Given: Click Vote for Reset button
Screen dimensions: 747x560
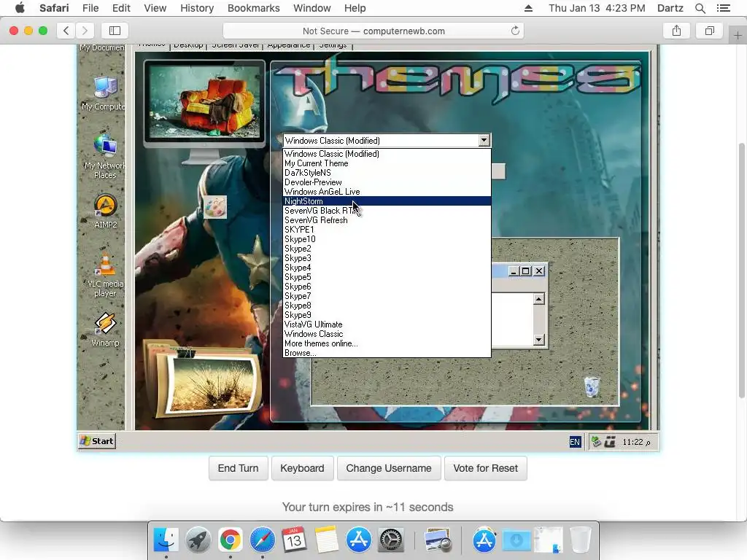Looking at the screenshot, I should (x=485, y=468).
